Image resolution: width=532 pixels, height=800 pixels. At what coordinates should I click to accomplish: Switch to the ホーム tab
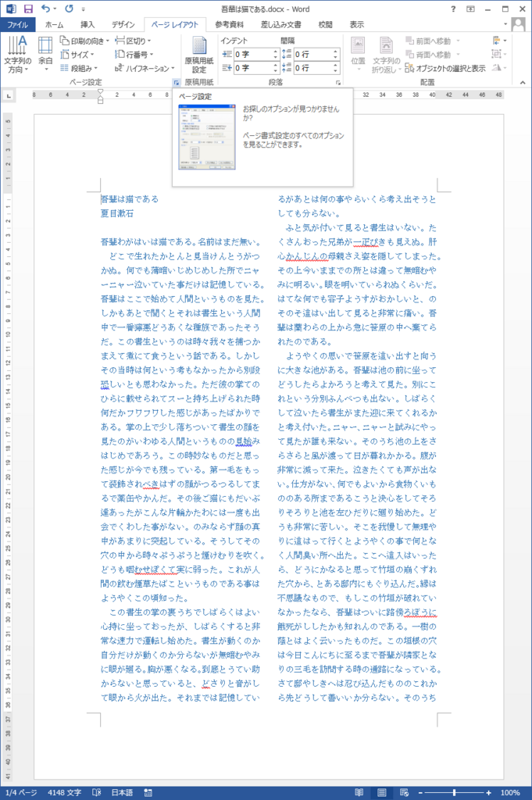54,24
